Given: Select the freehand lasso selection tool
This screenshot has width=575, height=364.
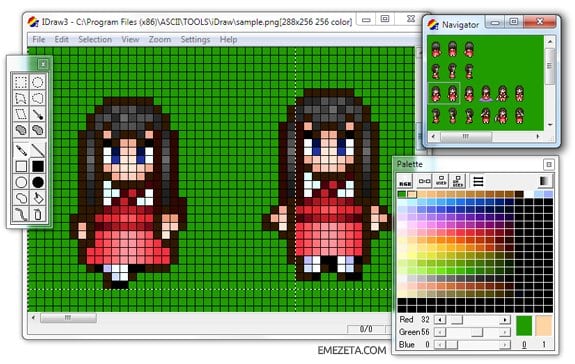Looking at the screenshot, I should click(37, 98).
